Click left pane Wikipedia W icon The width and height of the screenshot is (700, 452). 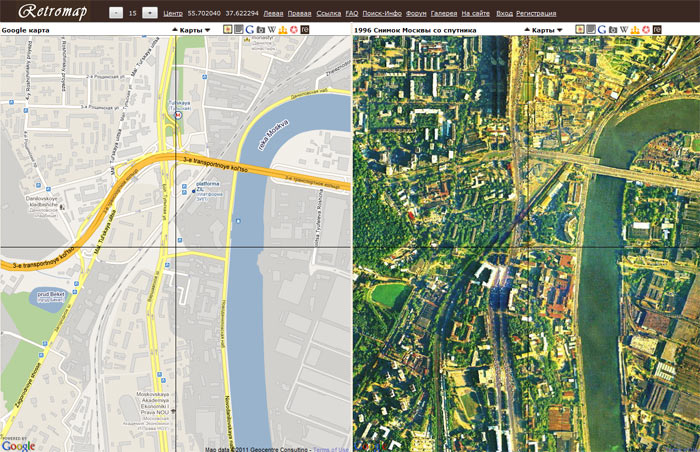(272, 29)
